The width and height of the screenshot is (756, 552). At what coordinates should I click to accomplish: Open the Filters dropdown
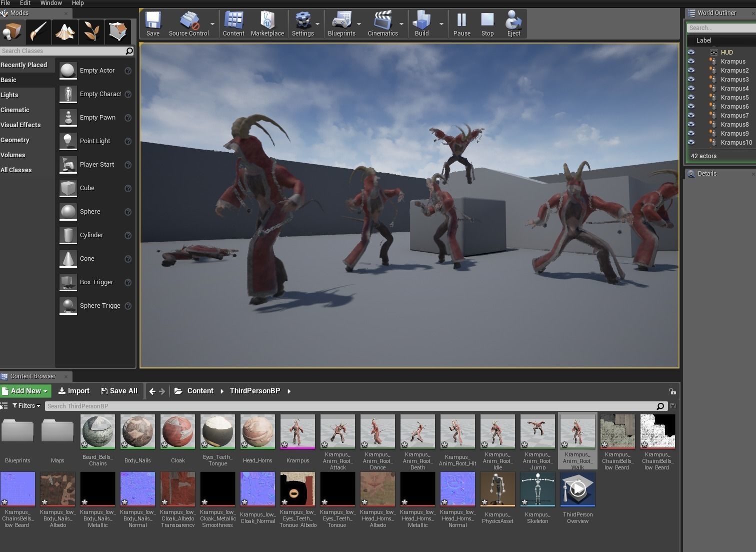point(26,406)
